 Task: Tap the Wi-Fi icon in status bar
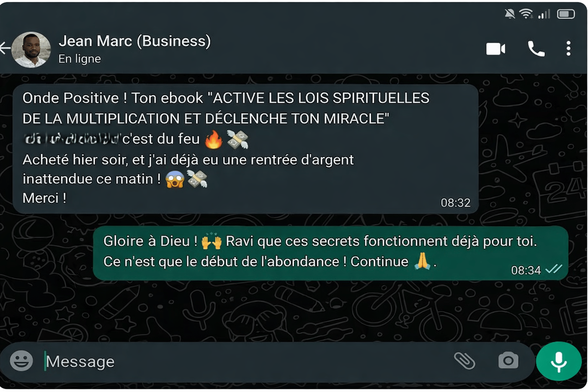click(526, 14)
